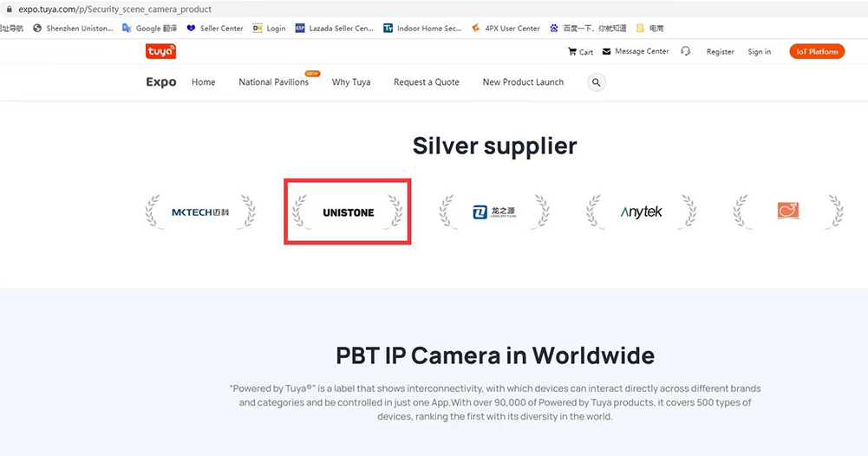Go to the Home menu item
Screen dimensions: 868x456
[203, 82]
